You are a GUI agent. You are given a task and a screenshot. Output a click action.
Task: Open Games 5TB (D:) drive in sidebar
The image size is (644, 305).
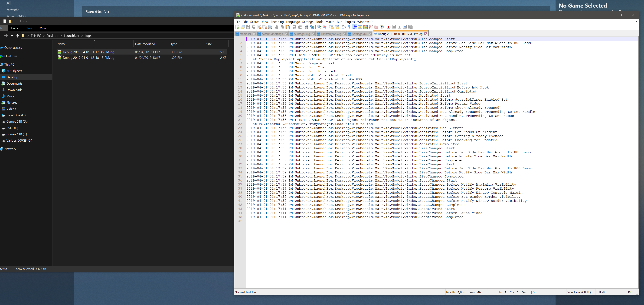pyautogui.click(x=17, y=122)
